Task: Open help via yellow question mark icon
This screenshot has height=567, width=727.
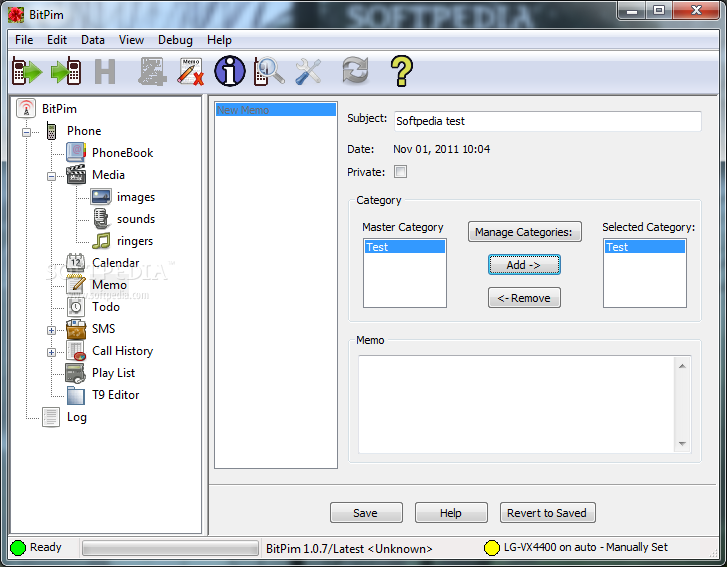Action: click(402, 71)
